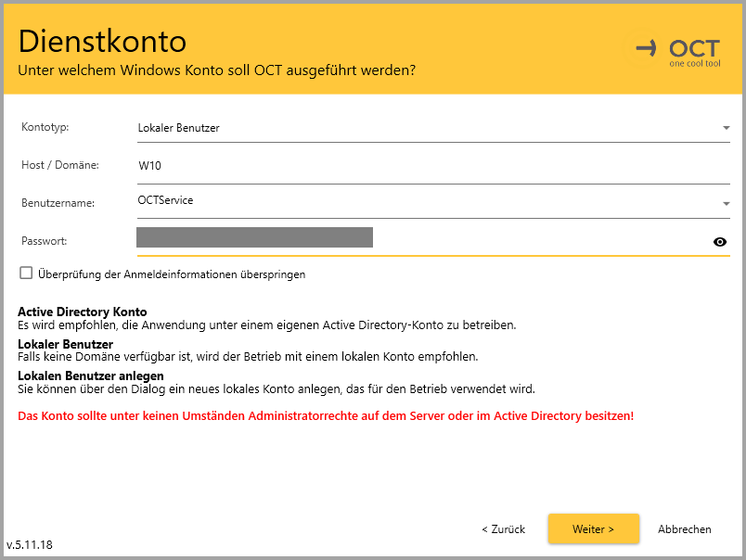Click into the OCTService username text
This screenshot has height=560, width=746.
pos(165,200)
